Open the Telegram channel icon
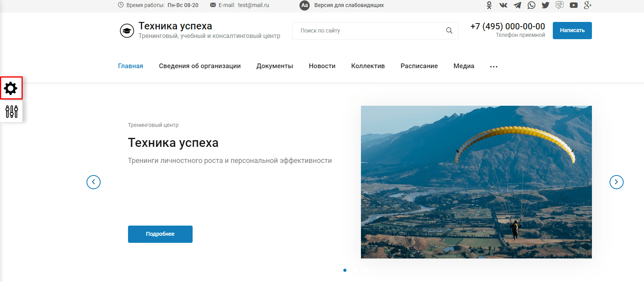The image size is (644, 282). [x=517, y=5]
